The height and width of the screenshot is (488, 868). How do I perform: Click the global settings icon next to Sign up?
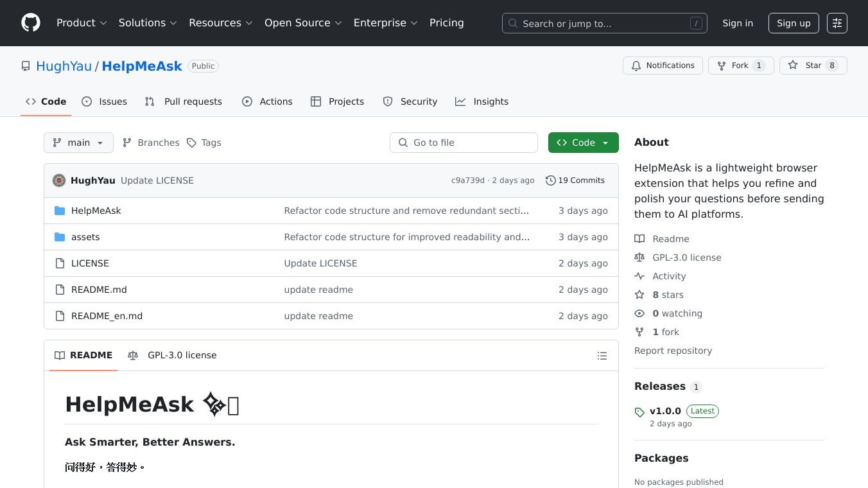pyautogui.click(x=837, y=23)
